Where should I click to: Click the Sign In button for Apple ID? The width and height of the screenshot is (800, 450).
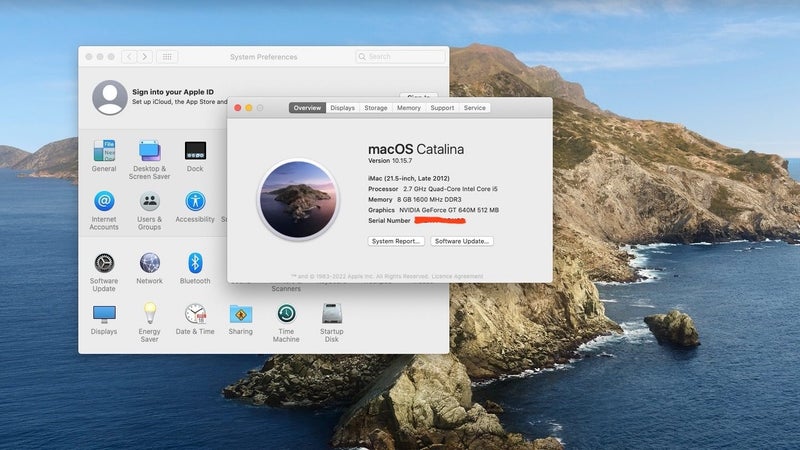point(418,96)
